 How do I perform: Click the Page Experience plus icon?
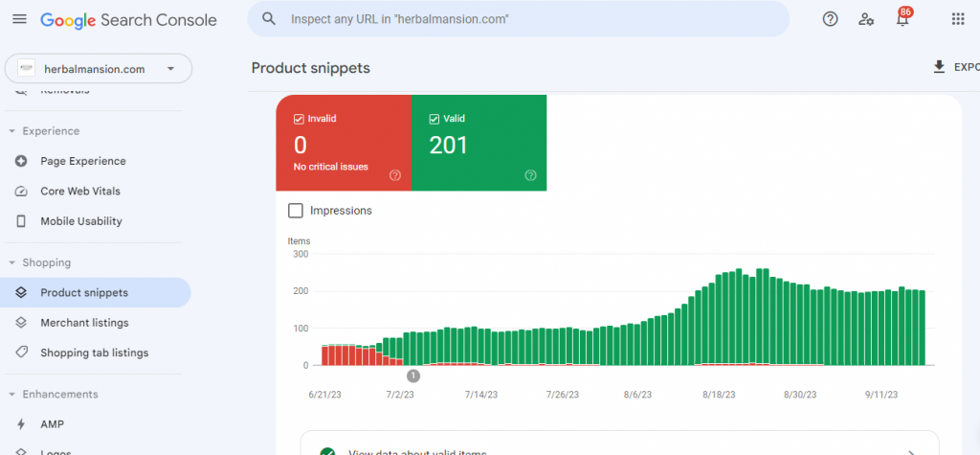pos(21,161)
